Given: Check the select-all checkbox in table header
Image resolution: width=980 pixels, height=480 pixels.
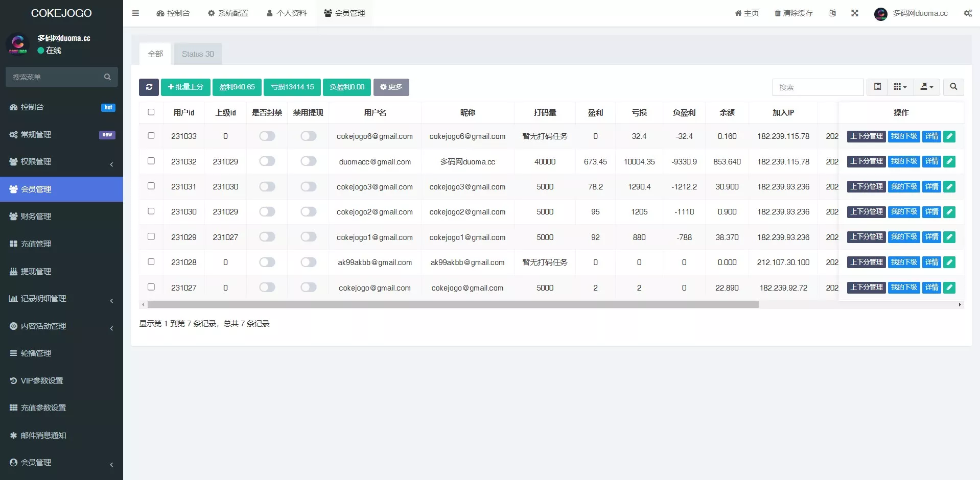Looking at the screenshot, I should (151, 112).
